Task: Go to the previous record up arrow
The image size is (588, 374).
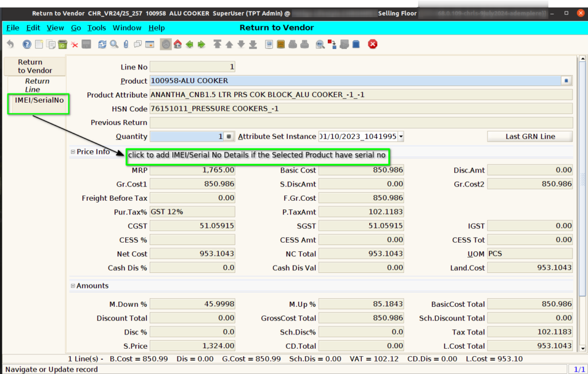Action: point(229,44)
